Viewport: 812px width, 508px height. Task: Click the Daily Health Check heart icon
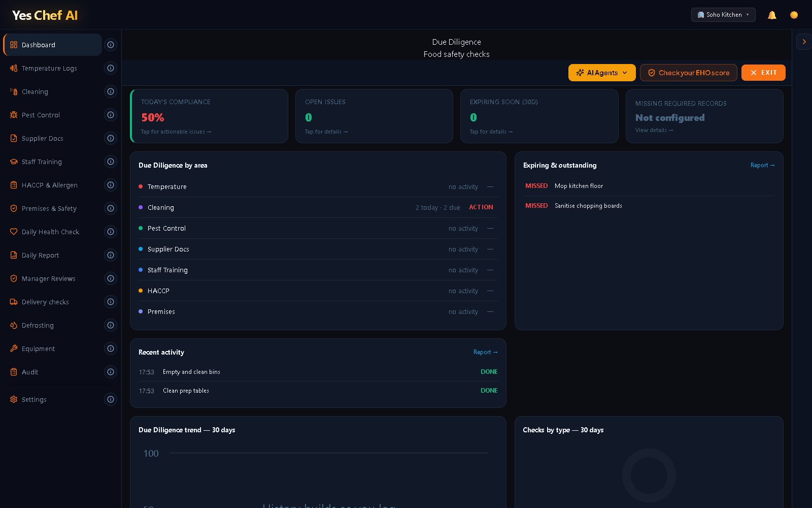14,232
